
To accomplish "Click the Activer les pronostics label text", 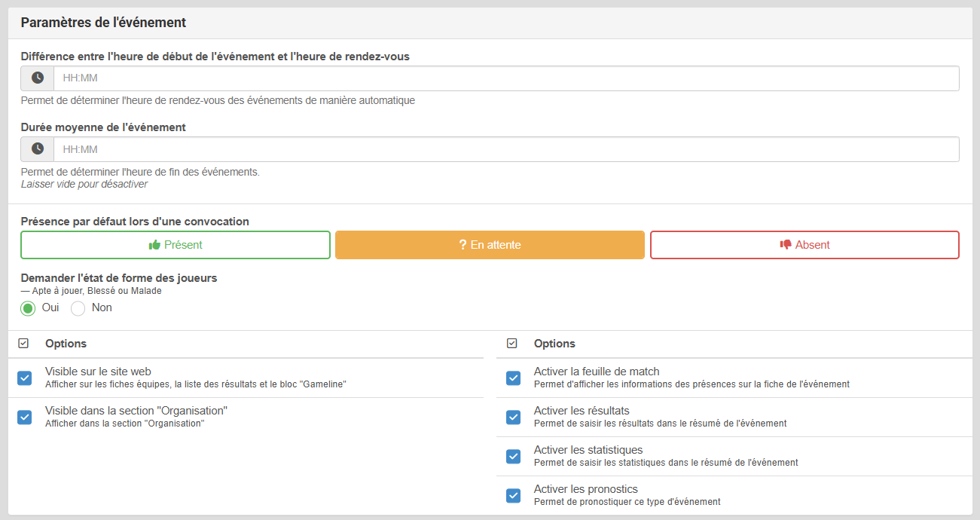I will pos(585,489).
